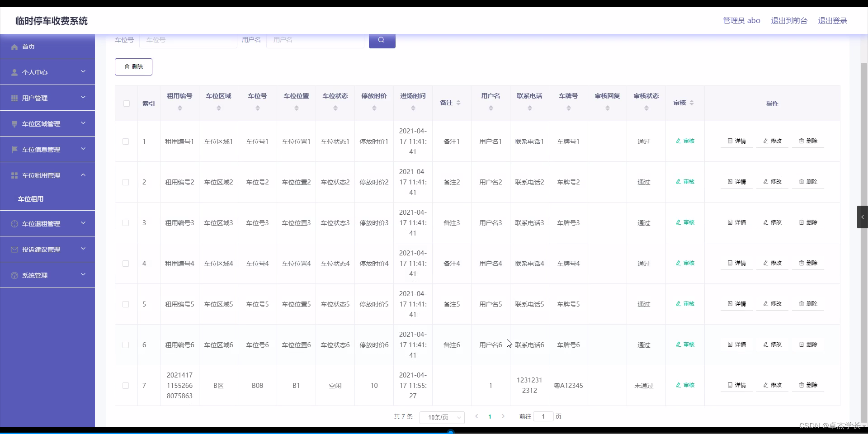Click 修改 edit for row 5
This screenshot has height=434, width=868.
coord(773,304)
